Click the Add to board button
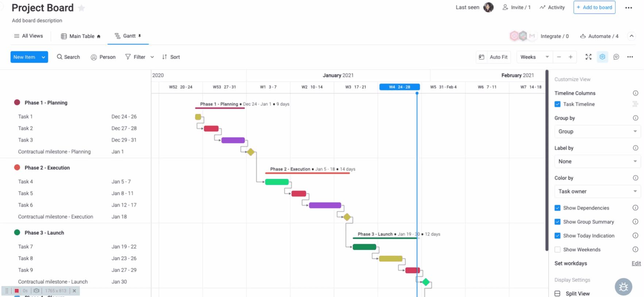Viewport: 644px width, 297px height. pos(594,7)
